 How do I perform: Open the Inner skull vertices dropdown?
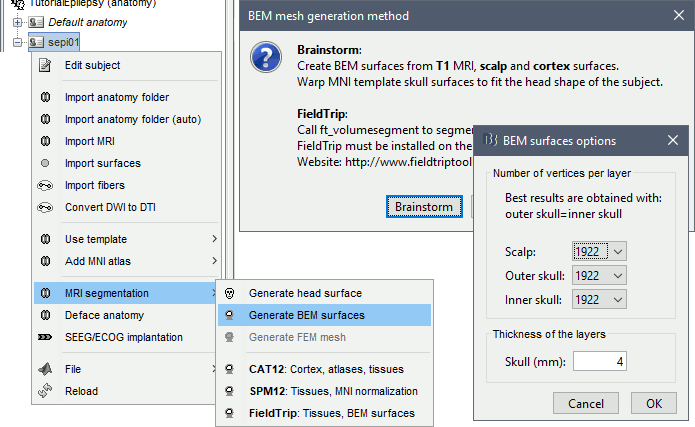coord(599,299)
